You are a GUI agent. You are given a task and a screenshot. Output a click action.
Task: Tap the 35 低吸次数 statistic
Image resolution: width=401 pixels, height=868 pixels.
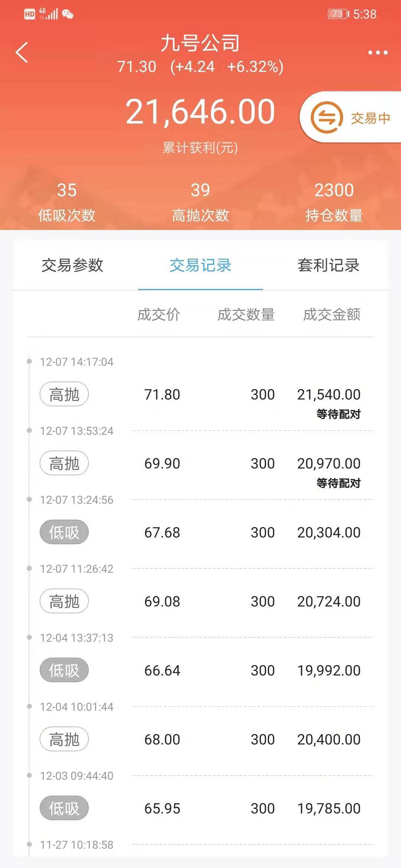[x=67, y=202]
